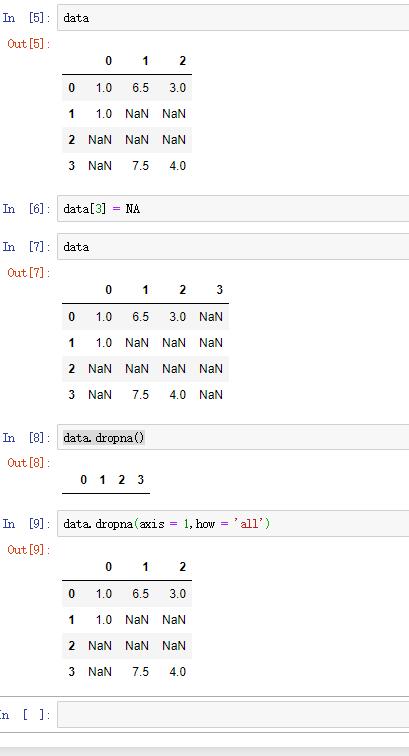Click the In [6] prompt label

[x=27, y=209]
